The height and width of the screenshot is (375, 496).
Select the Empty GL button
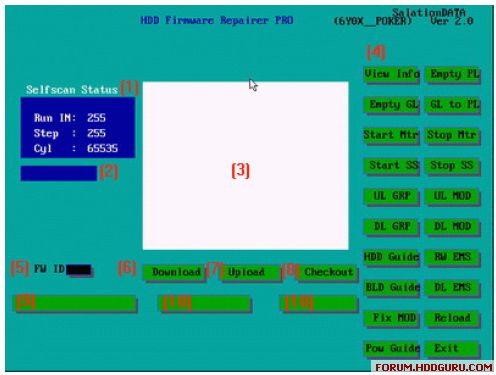(392, 105)
